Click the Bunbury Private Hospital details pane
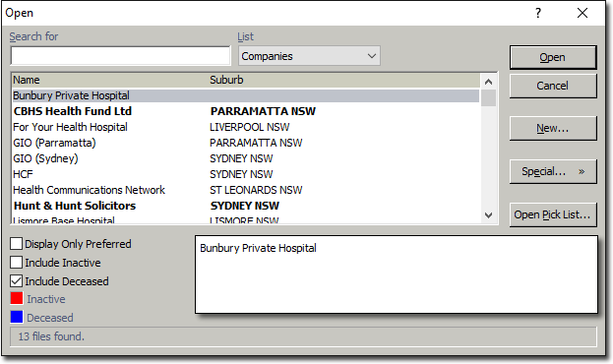The width and height of the screenshot is (613, 364). pyautogui.click(x=397, y=274)
